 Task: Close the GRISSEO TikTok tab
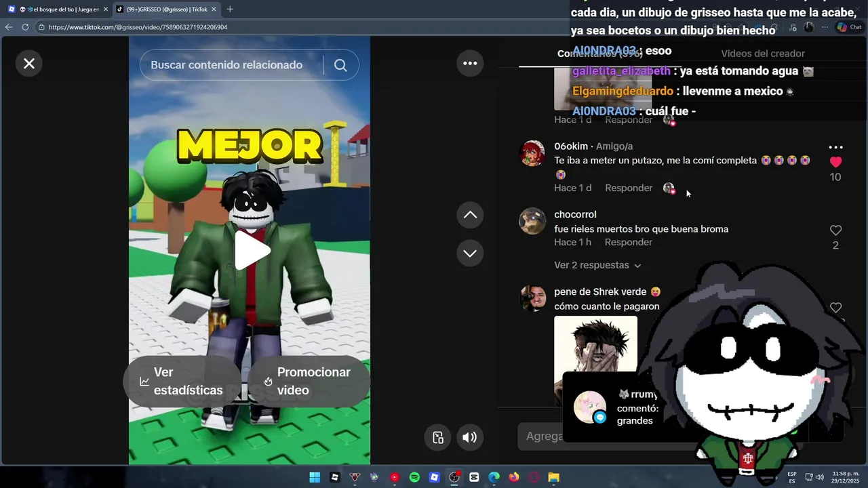(214, 9)
